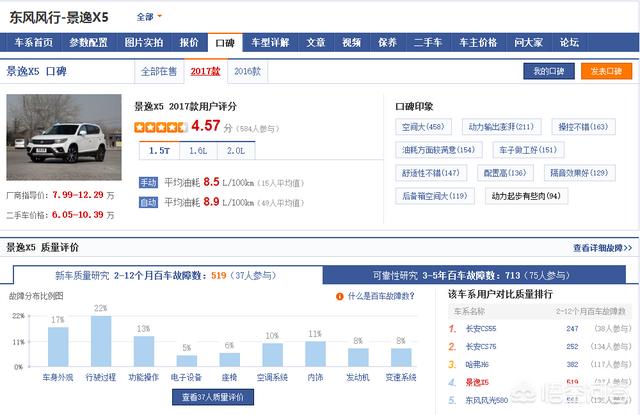Click the 功能操作 13% bar
640x415 pixels.
click(x=144, y=351)
